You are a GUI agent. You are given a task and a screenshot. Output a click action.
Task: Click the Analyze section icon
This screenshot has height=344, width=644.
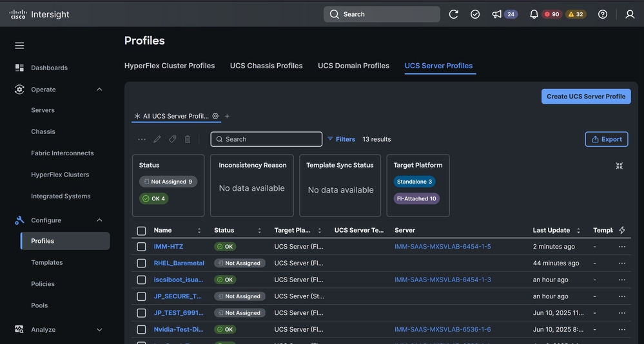tap(19, 330)
